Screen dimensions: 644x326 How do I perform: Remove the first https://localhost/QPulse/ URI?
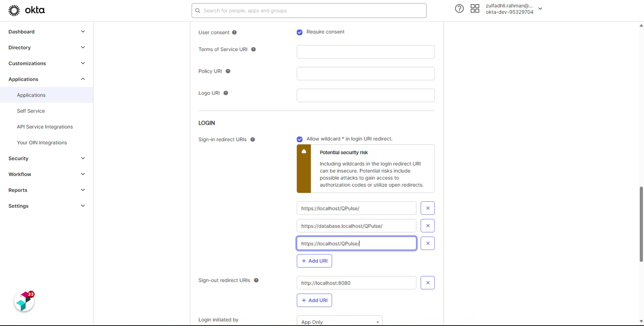tap(428, 208)
